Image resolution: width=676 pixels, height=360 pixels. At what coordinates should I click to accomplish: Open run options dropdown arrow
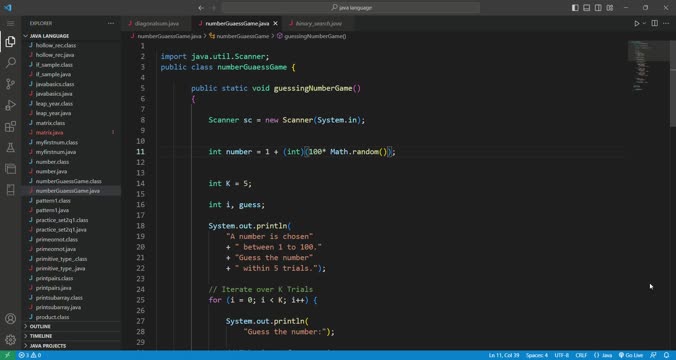pyautogui.click(x=644, y=23)
